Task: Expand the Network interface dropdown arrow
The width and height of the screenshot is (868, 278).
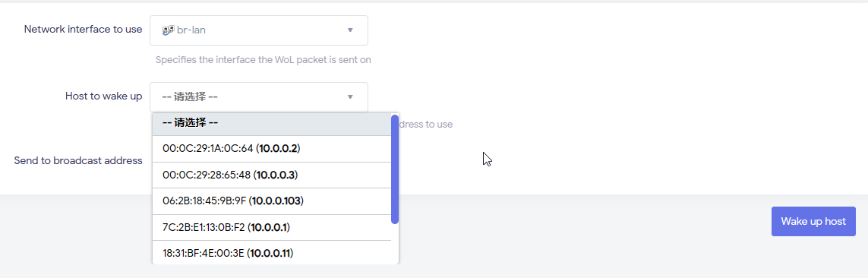Action: (x=350, y=30)
